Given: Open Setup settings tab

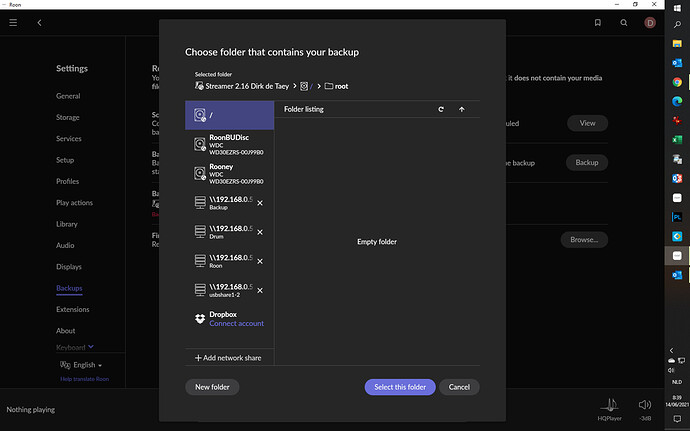Looking at the screenshot, I should click(65, 160).
